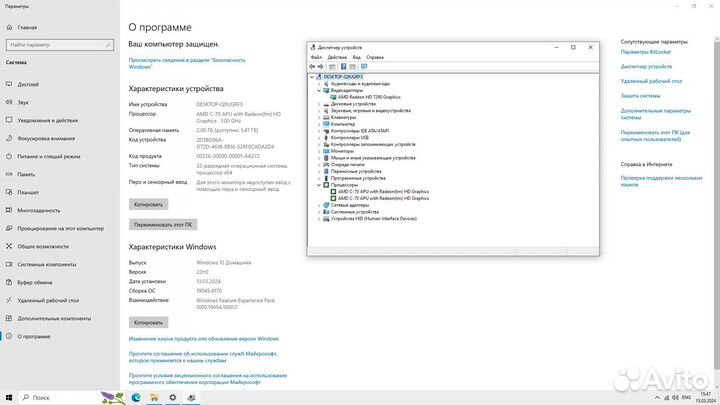Expand Аудиовходы и аудиовыходы node

tap(319, 84)
